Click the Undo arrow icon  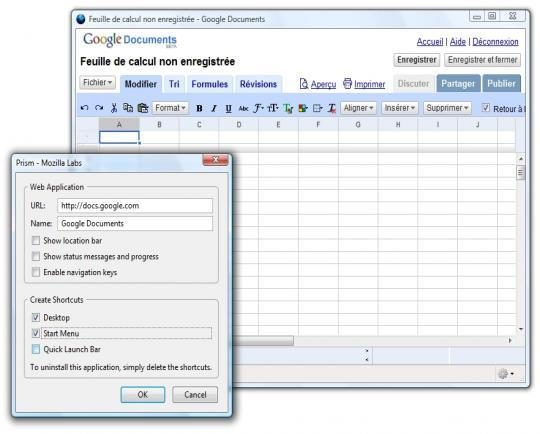pos(84,108)
